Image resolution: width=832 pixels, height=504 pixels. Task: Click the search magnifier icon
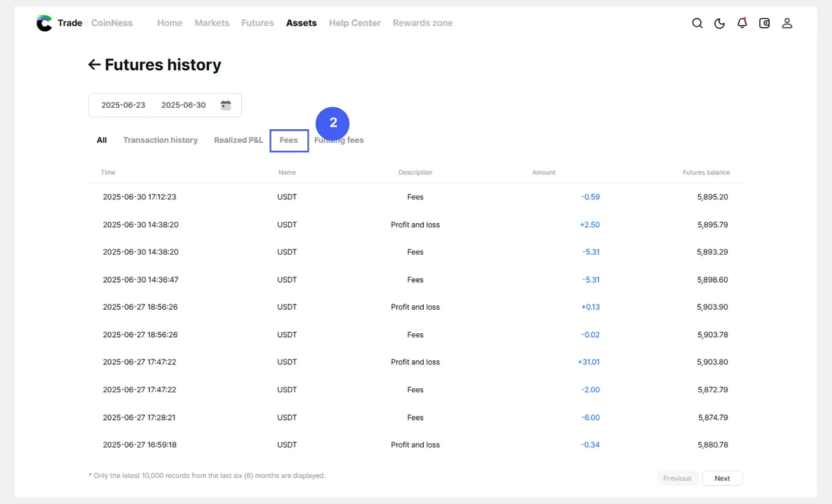tap(697, 23)
